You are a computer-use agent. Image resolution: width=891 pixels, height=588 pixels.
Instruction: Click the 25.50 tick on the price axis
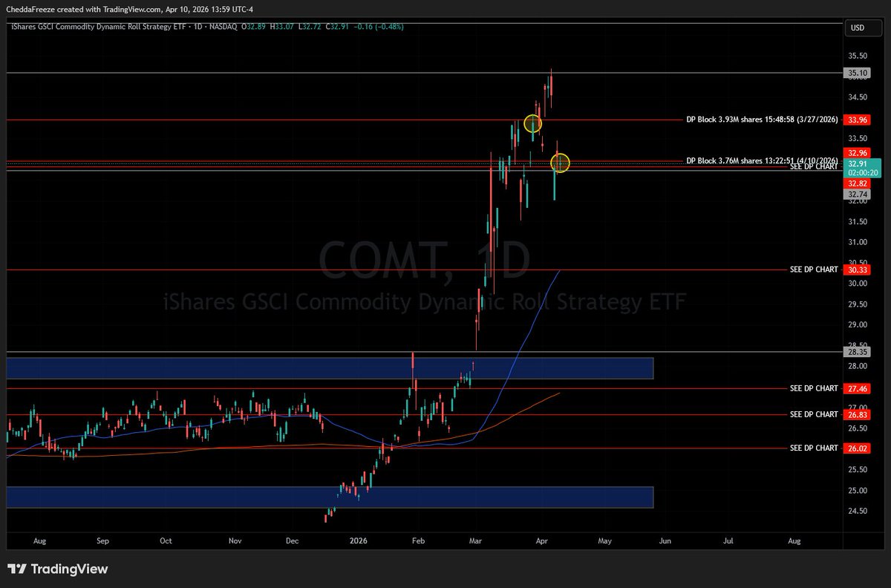[x=858, y=469]
